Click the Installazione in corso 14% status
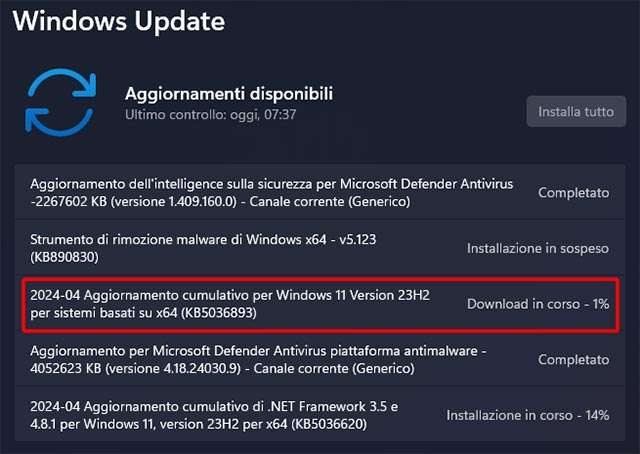This screenshot has height=454, width=640. (x=528, y=415)
